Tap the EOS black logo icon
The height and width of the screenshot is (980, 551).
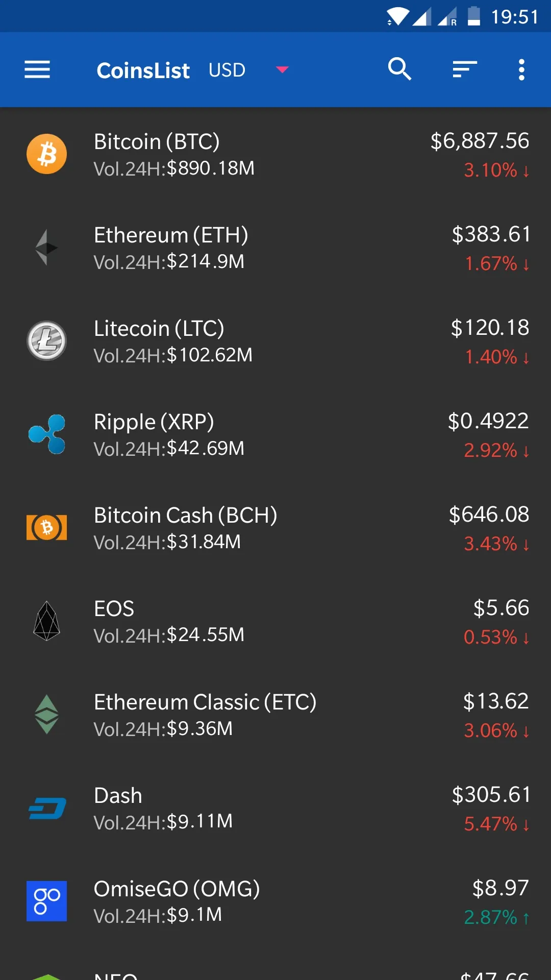[46, 621]
